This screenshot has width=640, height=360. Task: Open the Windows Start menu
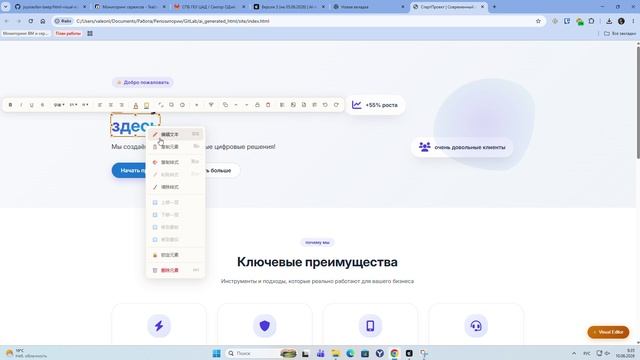[x=216, y=353]
